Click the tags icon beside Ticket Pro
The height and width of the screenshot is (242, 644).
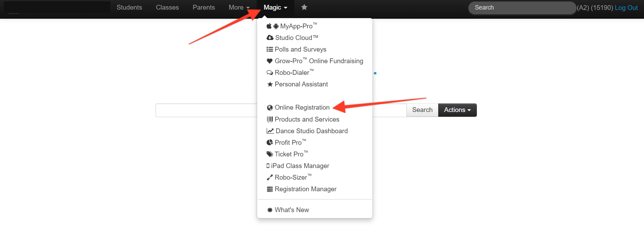[x=270, y=154]
